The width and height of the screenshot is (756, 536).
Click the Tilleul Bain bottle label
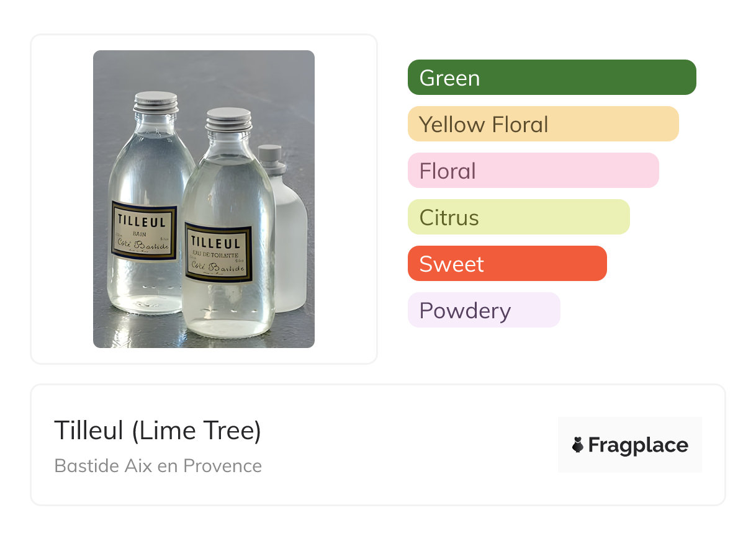[x=143, y=231]
